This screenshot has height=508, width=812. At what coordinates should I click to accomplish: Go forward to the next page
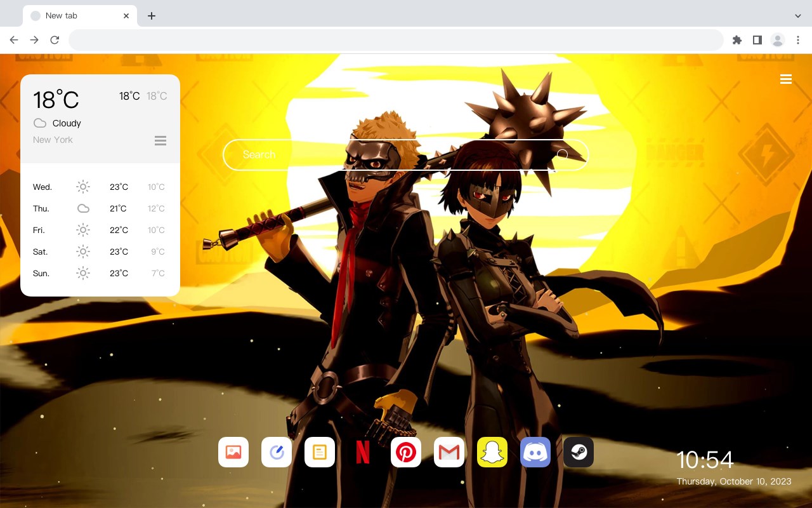click(x=34, y=40)
